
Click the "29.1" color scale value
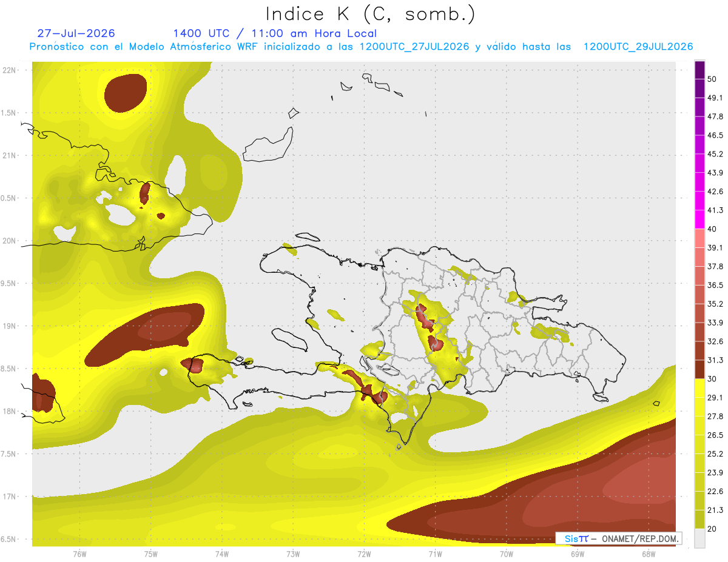[x=715, y=398]
